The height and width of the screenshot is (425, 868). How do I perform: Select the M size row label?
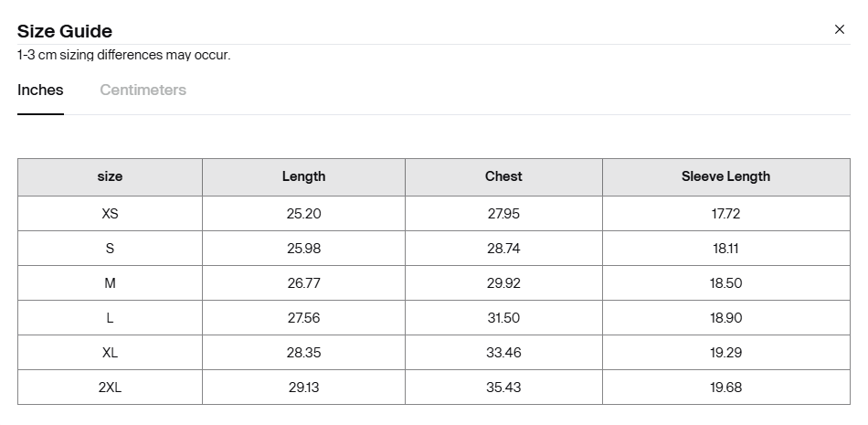[x=111, y=283]
